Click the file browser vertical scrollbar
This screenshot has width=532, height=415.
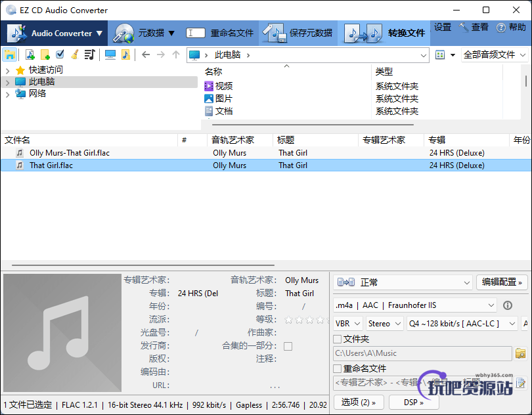click(x=525, y=81)
